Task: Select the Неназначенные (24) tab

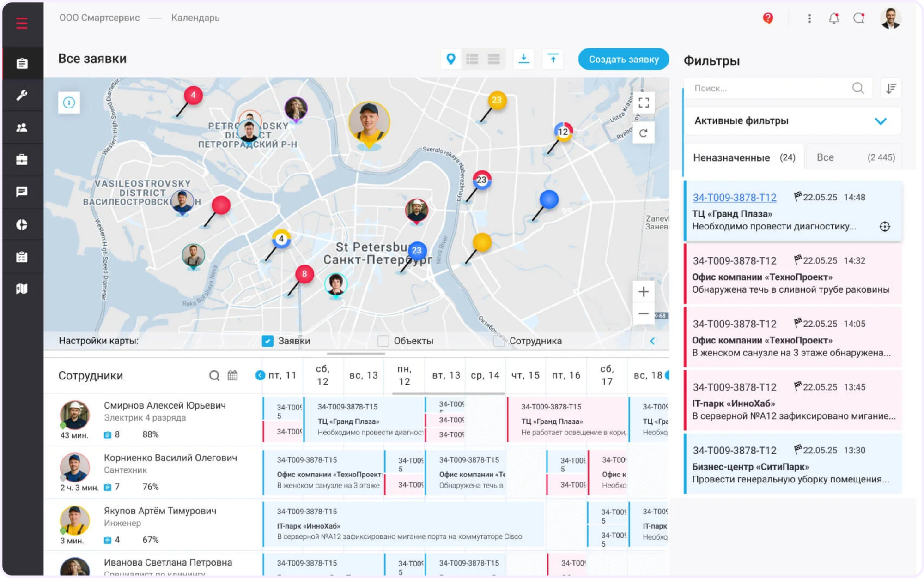Action: [744, 157]
